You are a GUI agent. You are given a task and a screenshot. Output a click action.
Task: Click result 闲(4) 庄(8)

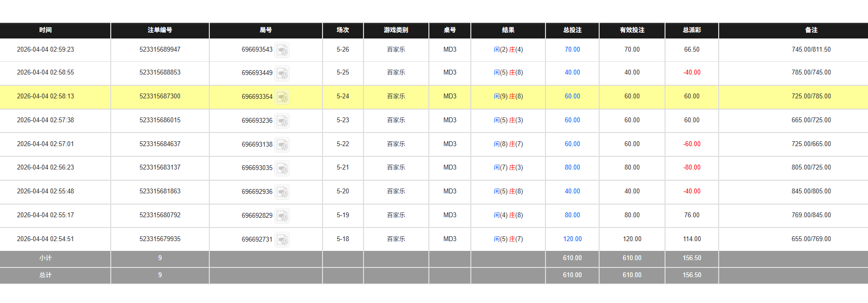click(508, 215)
